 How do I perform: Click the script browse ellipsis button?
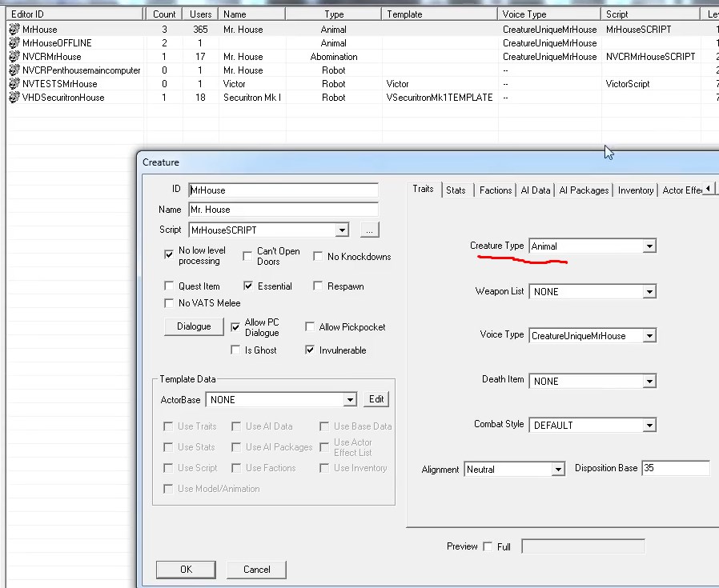pyautogui.click(x=370, y=230)
